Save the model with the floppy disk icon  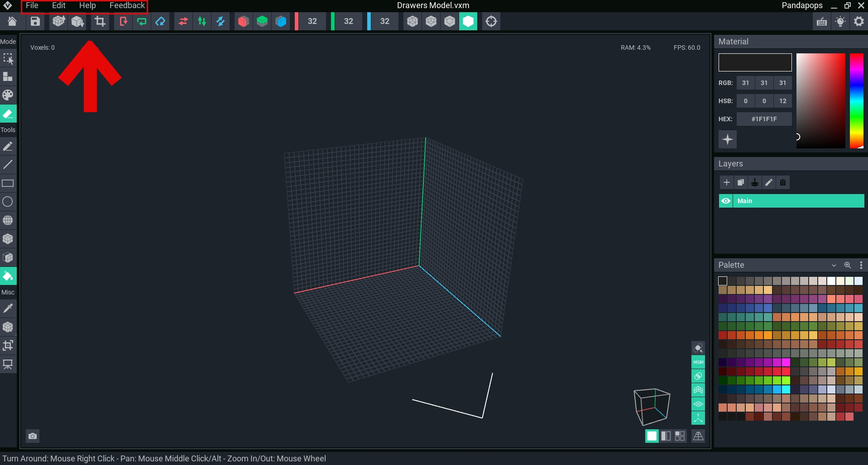pyautogui.click(x=35, y=21)
